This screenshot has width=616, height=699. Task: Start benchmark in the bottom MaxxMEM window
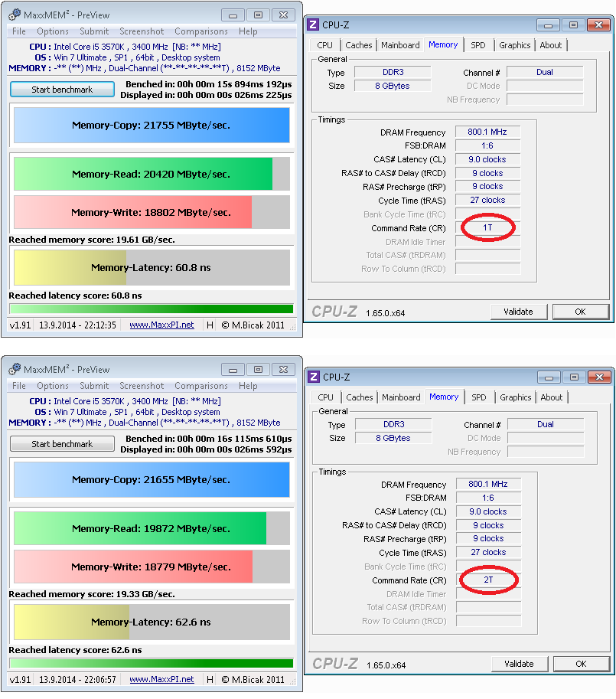62,443
